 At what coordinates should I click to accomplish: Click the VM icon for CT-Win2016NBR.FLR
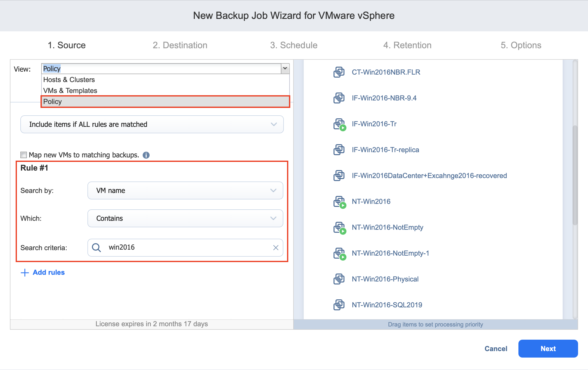[x=339, y=72]
